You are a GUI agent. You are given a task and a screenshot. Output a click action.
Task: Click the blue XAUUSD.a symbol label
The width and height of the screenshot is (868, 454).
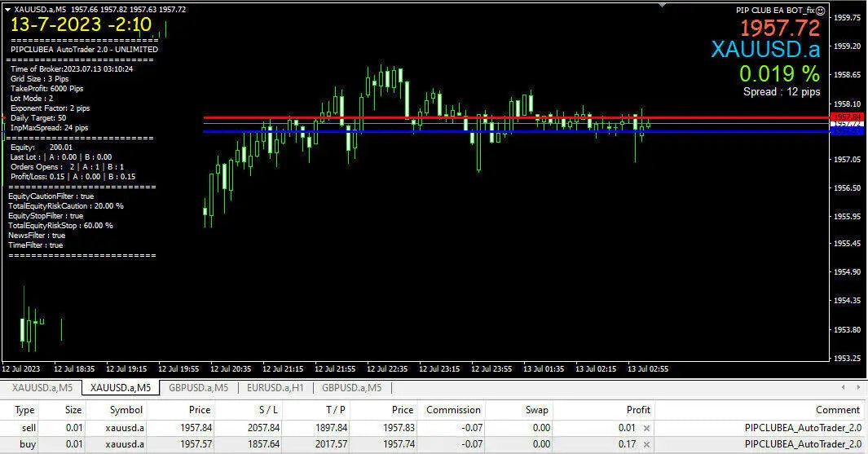765,49
